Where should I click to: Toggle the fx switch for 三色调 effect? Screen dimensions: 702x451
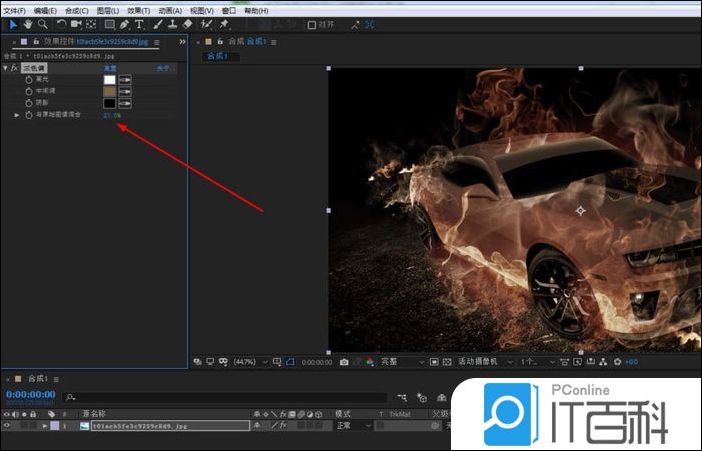pyautogui.click(x=15, y=67)
